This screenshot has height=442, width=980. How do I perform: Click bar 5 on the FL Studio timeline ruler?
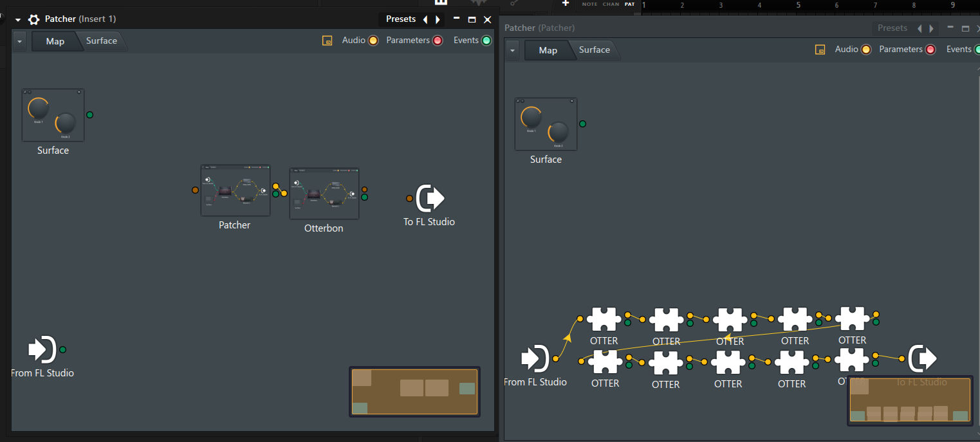(x=799, y=5)
